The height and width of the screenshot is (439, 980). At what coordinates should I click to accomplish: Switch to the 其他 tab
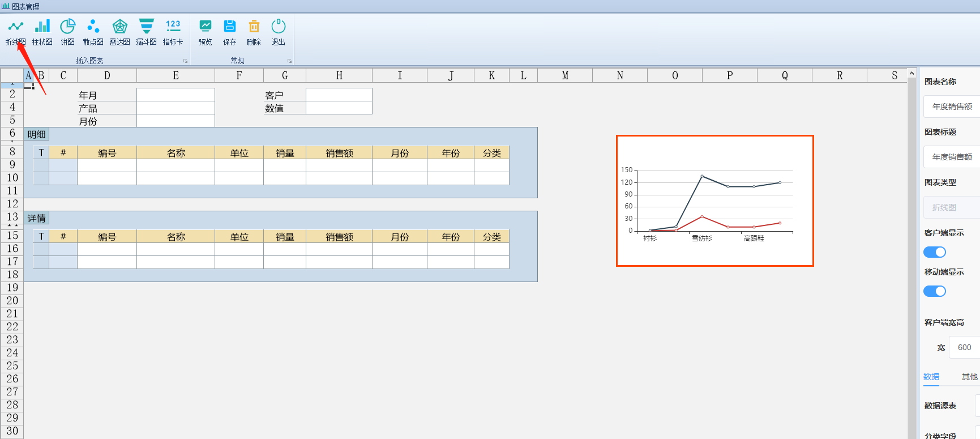[x=969, y=377]
